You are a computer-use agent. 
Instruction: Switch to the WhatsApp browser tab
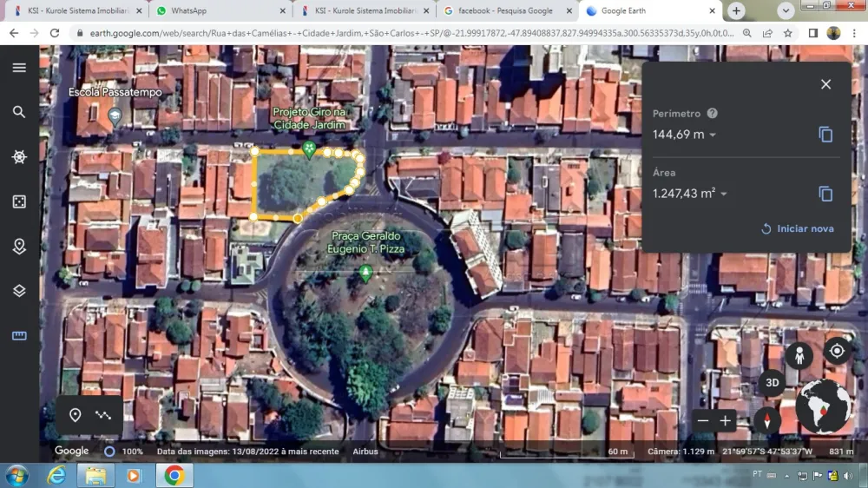tap(217, 10)
